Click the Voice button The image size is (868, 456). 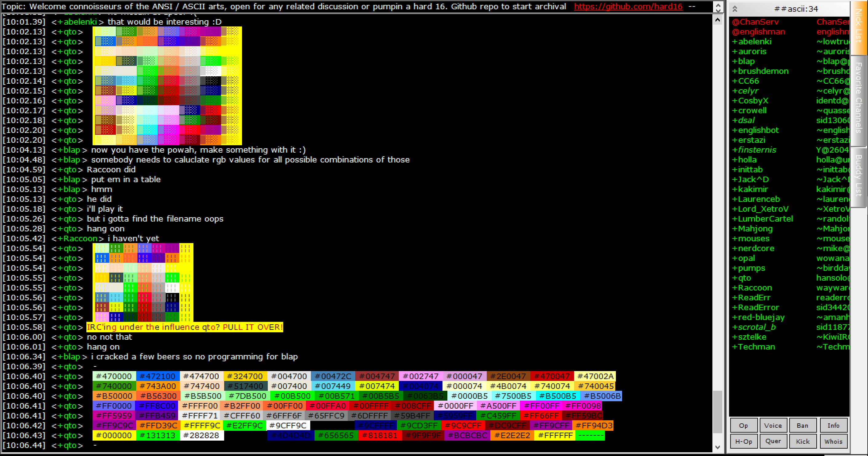[773, 425]
